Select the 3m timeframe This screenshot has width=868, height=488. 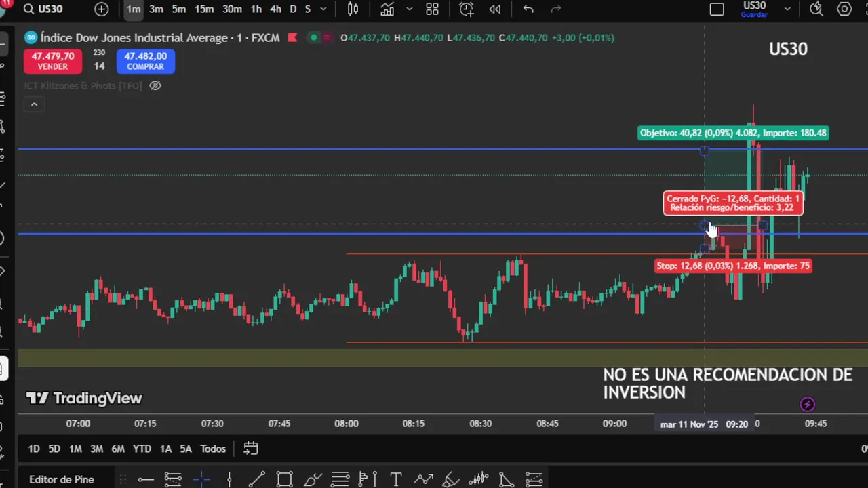pyautogui.click(x=156, y=9)
